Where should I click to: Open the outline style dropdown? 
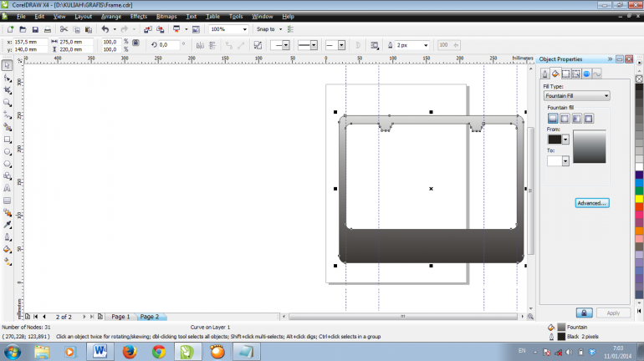coord(314,45)
